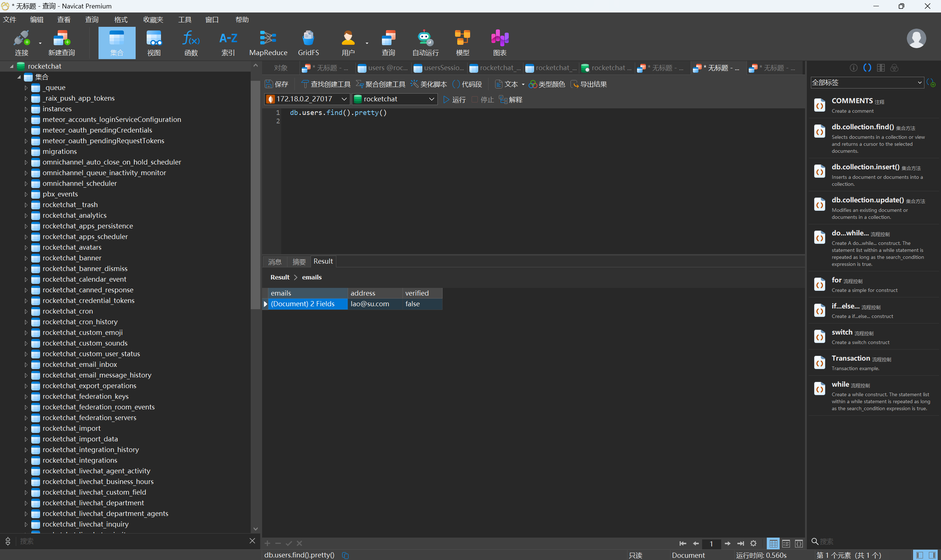Screen dimensions: 941x560
Task: Open the MapReduce tool
Action: (268, 42)
